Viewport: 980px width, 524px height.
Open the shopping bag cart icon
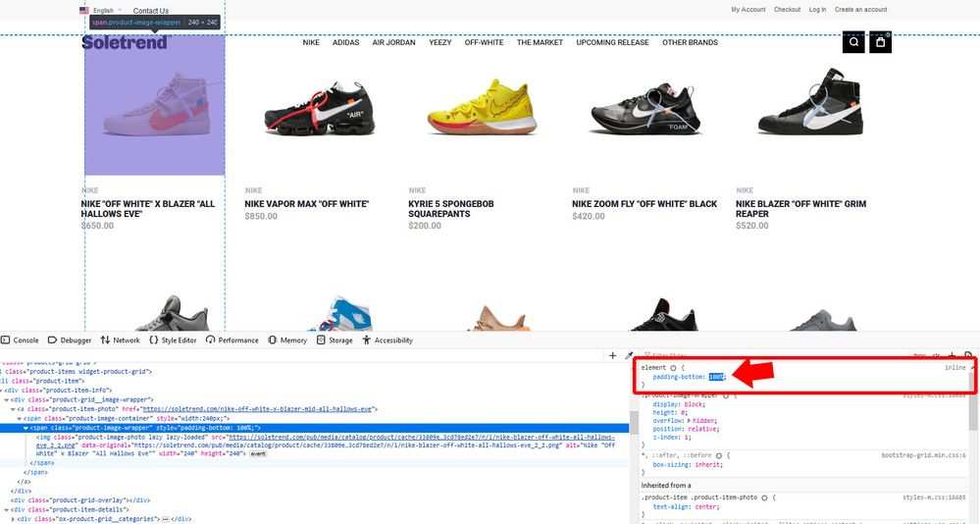(x=880, y=42)
